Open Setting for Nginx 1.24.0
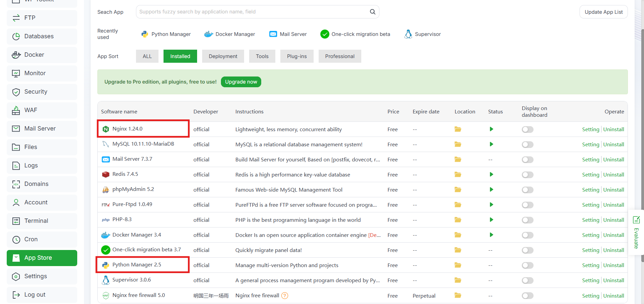Viewport: 644px width, 304px height. tap(591, 130)
